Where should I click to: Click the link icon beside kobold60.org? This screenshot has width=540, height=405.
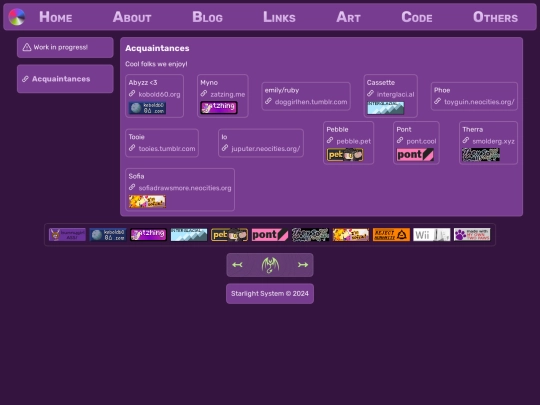pyautogui.click(x=132, y=94)
